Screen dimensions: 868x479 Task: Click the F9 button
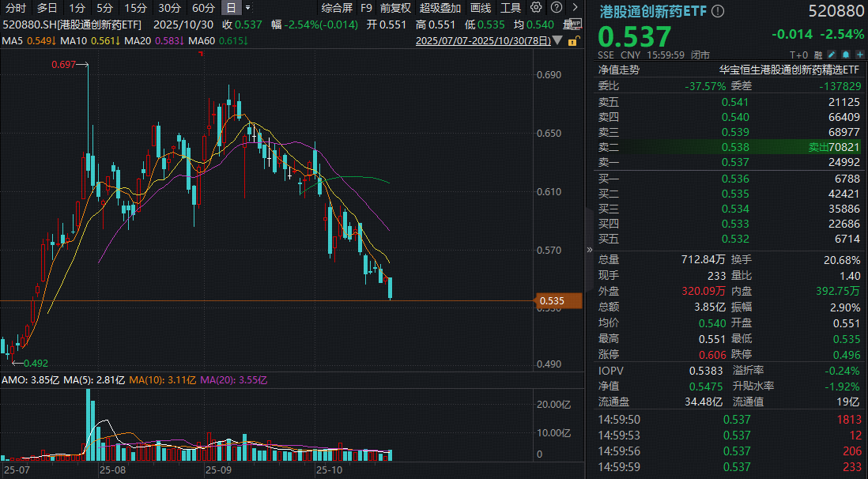[x=364, y=7]
